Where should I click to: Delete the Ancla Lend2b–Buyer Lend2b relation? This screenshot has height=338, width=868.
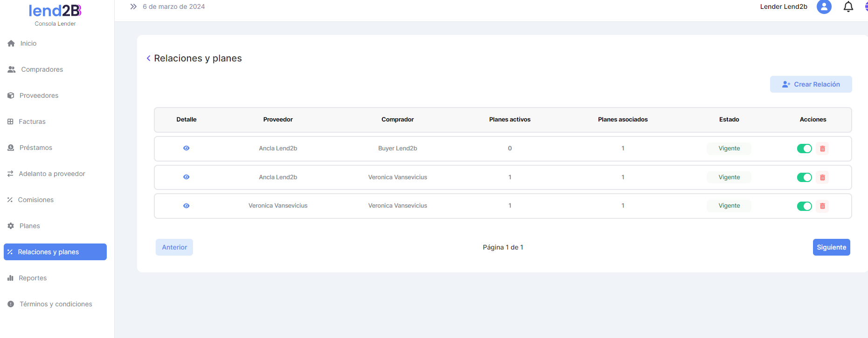coord(822,149)
